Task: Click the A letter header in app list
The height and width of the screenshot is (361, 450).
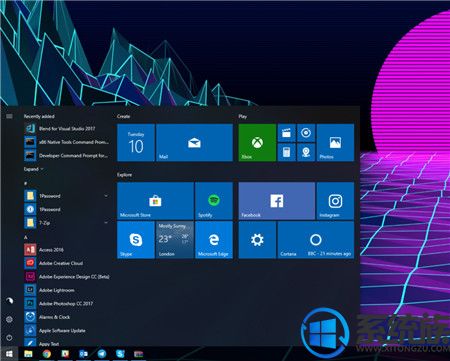Action: 25,237
